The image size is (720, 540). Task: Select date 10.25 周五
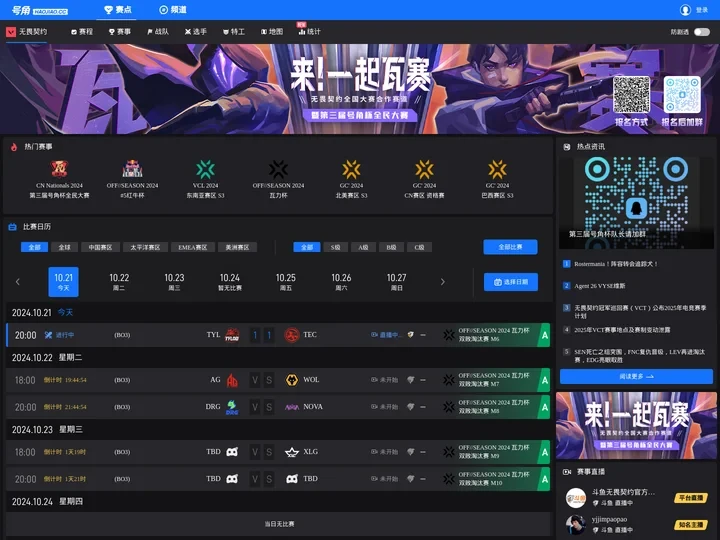(286, 282)
